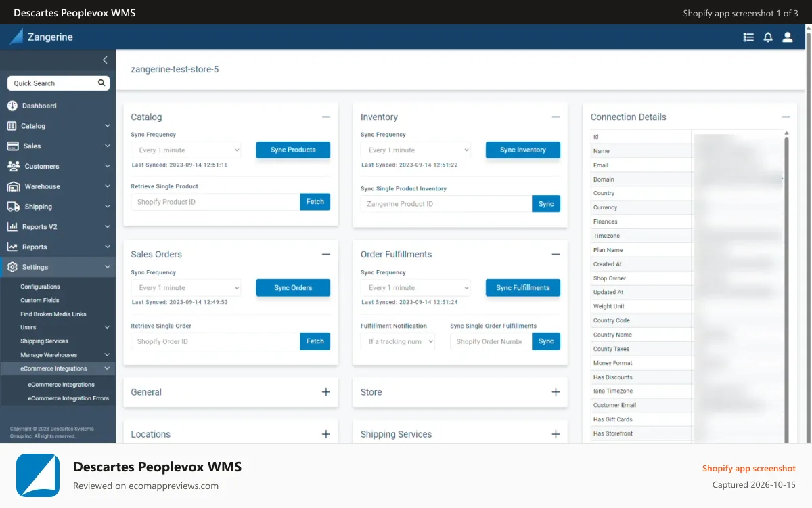Screen dimensions: 812x508
Task: Open Custom Fields under Settings
Action: [40, 300]
